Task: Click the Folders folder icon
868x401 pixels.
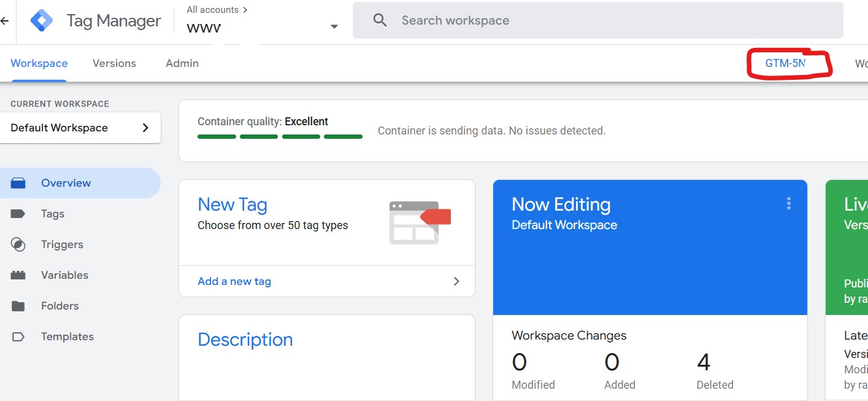Action: coord(18,306)
